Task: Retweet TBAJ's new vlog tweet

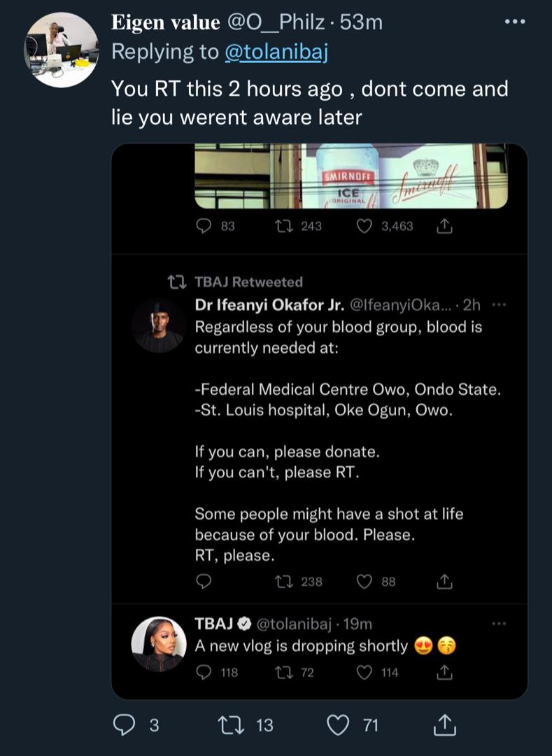Action: (283, 672)
